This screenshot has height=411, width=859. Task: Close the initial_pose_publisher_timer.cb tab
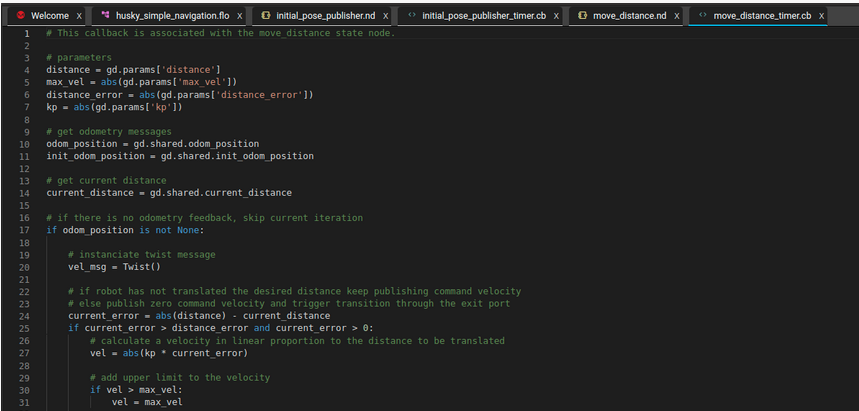[556, 16]
